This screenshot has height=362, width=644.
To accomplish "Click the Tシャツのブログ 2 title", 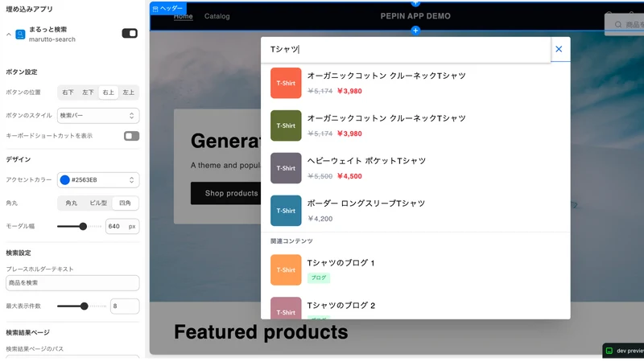I will click(341, 306).
